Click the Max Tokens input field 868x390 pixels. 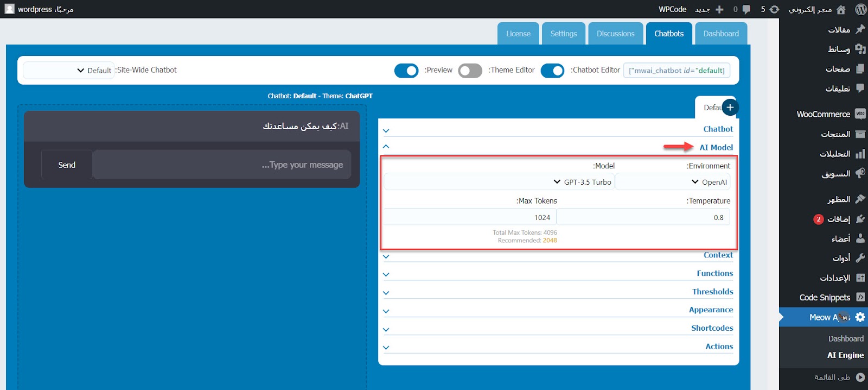(470, 217)
